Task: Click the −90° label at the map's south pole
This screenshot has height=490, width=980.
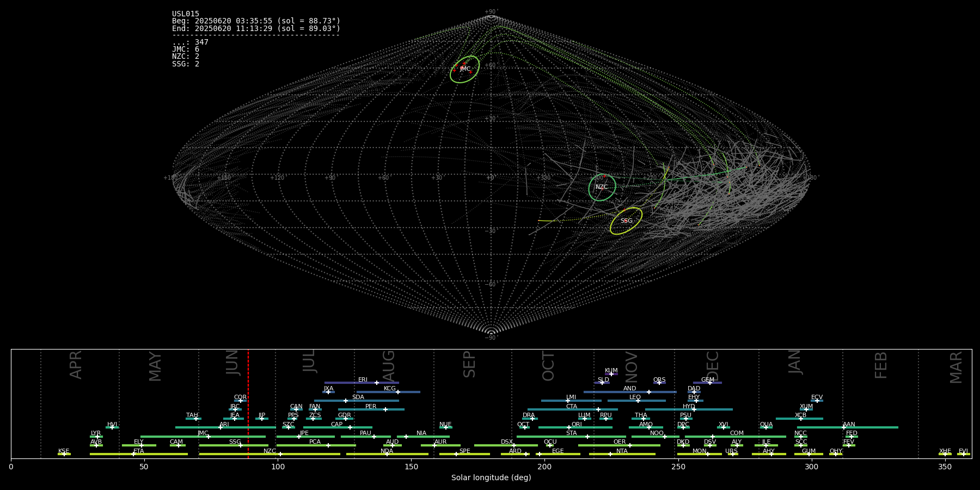Action: coord(491,338)
